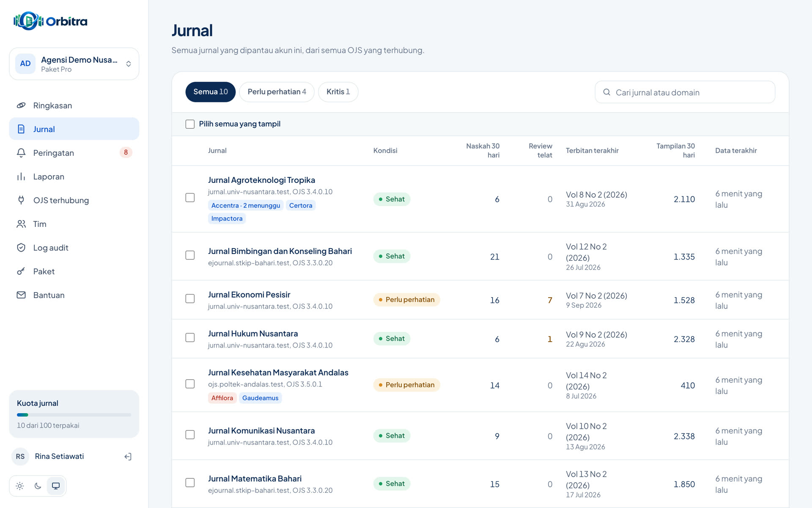Filter by Perlu perhatian 4 tab
This screenshot has width=812, height=508.
tap(277, 92)
